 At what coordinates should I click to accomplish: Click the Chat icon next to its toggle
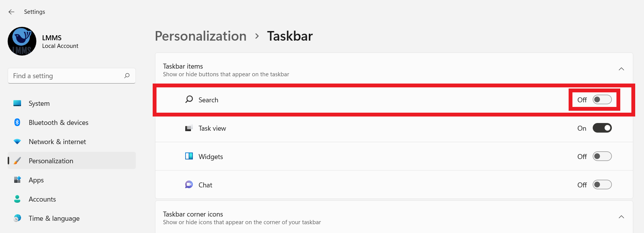(x=189, y=184)
